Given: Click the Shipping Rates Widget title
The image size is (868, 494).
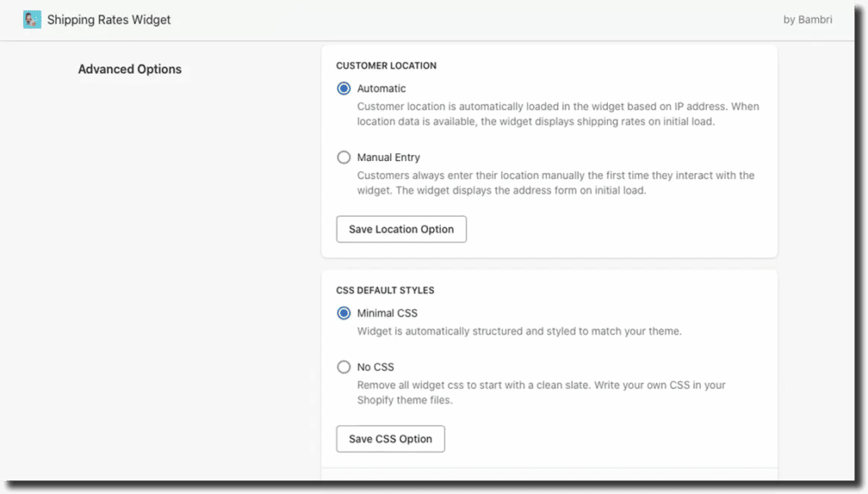Looking at the screenshot, I should click(x=108, y=19).
